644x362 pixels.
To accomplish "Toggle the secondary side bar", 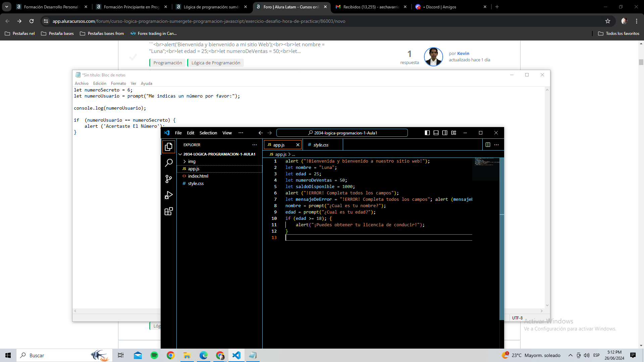I will pyautogui.click(x=445, y=133).
